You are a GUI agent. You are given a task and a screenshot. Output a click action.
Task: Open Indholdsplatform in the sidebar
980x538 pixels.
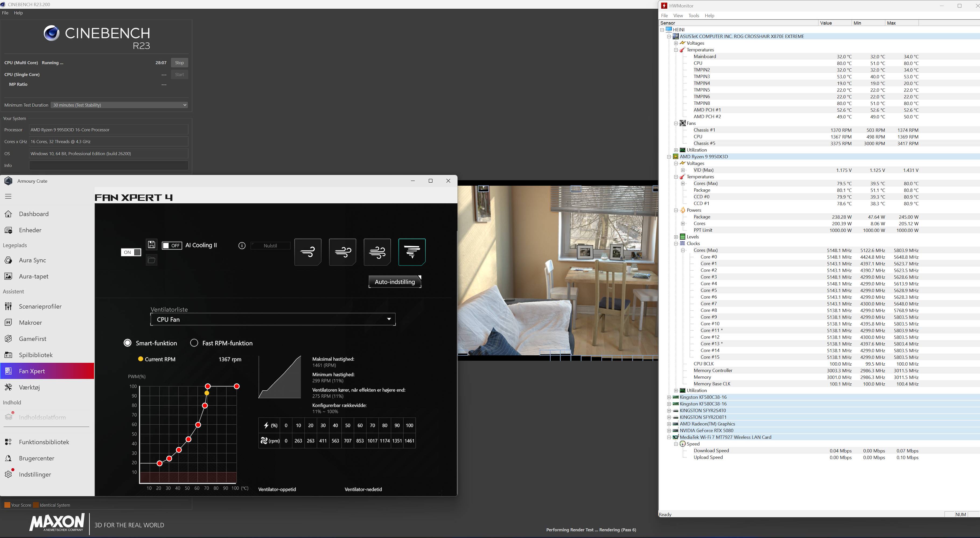coord(47,417)
